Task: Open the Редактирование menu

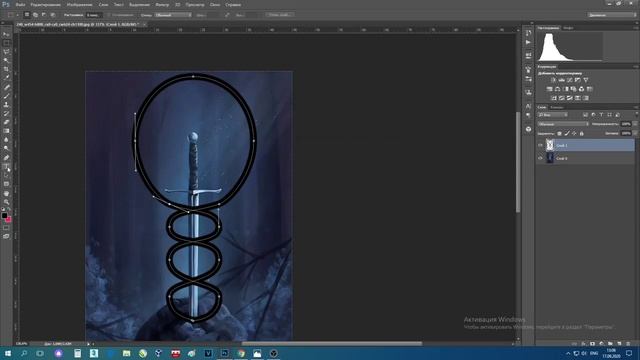Action: click(x=46, y=5)
